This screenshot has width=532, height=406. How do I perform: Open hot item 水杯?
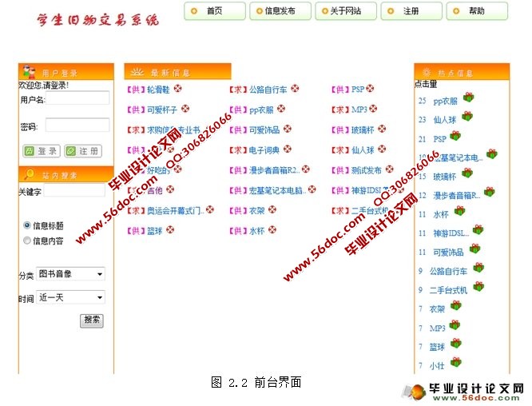click(x=441, y=215)
